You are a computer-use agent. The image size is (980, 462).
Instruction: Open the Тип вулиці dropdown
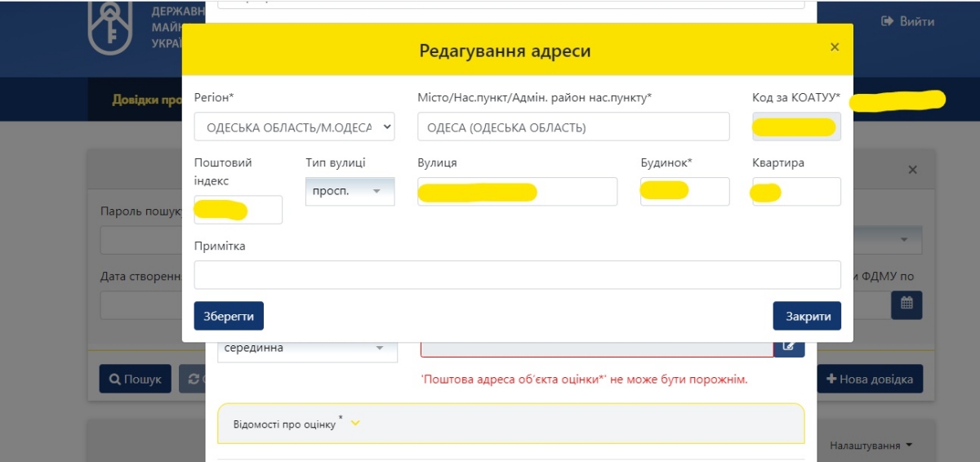[x=350, y=191]
